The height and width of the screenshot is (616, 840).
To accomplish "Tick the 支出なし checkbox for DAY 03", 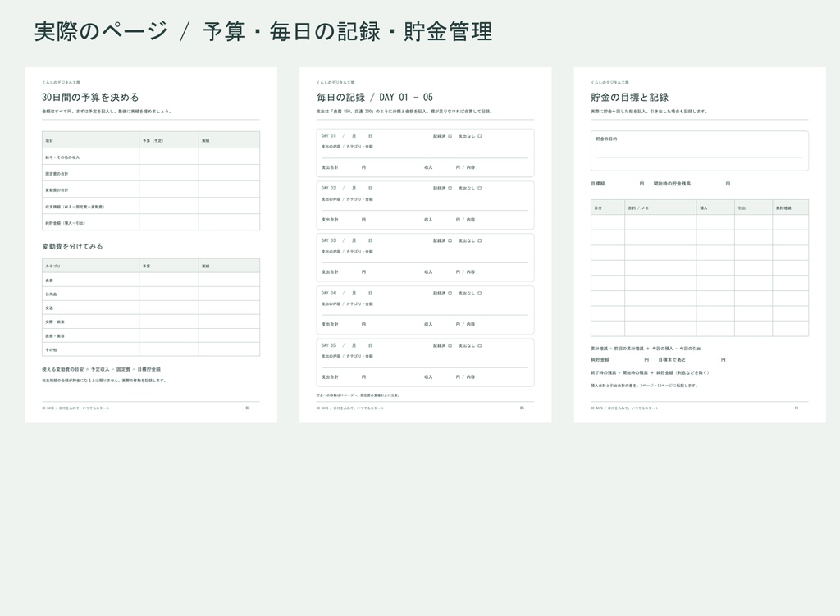I will coord(479,240).
